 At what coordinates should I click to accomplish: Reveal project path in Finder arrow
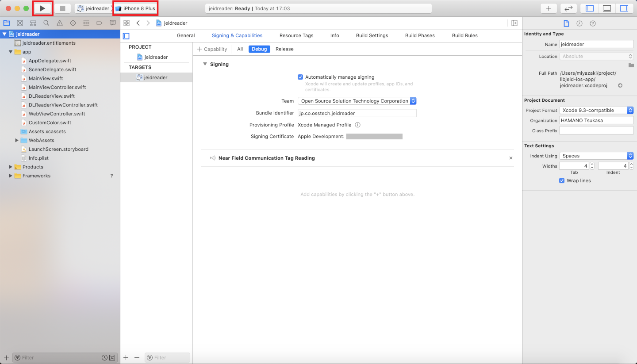pyautogui.click(x=620, y=85)
